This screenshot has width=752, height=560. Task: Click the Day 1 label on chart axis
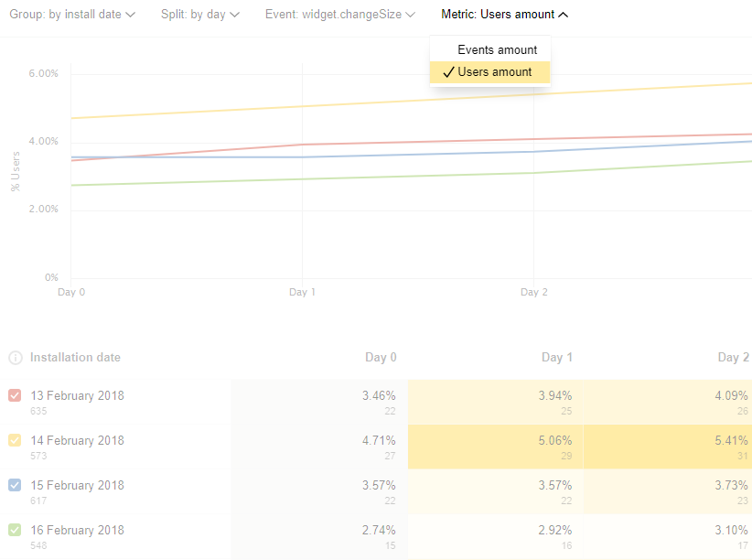pos(302,293)
